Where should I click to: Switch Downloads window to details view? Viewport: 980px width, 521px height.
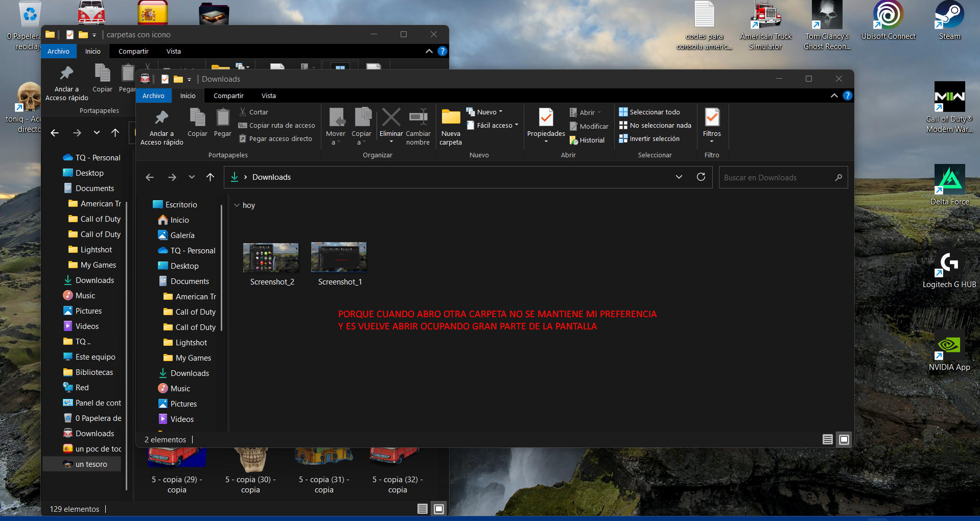point(828,439)
